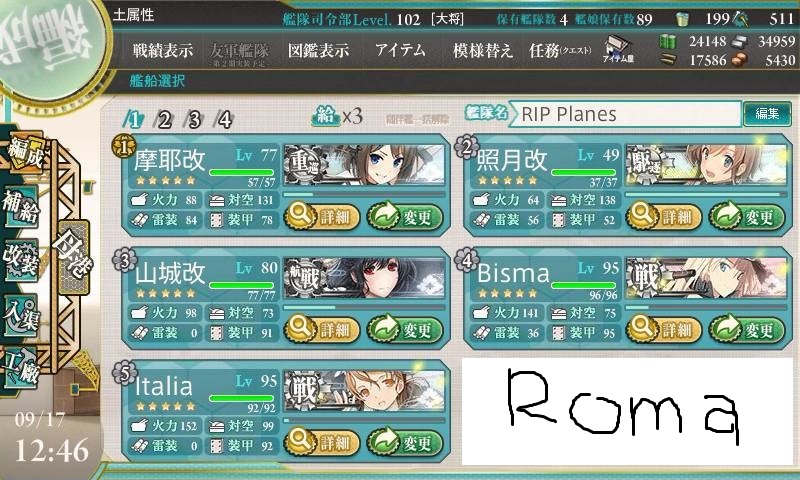Open 図鑑表示 encyclopedia menu

(318, 50)
